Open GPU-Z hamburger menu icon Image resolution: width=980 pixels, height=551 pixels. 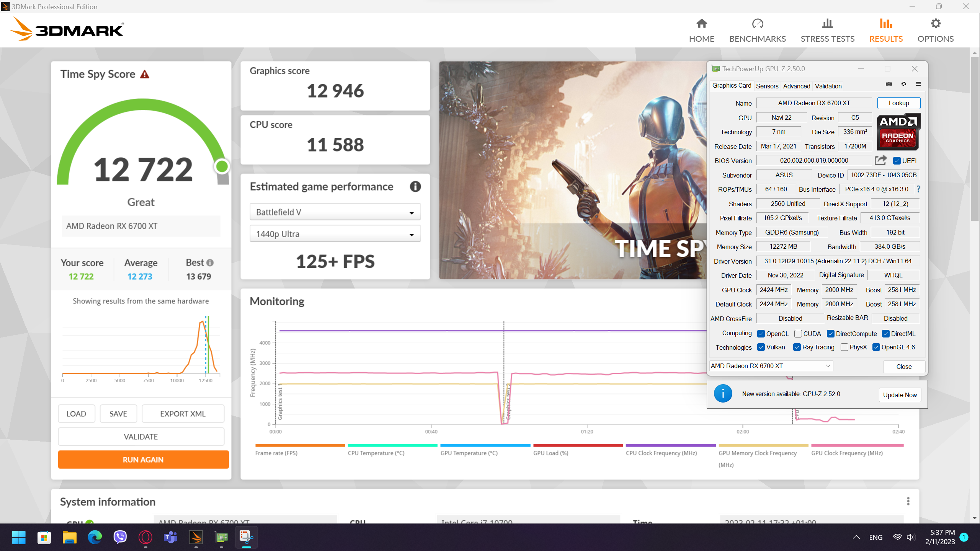coord(918,84)
